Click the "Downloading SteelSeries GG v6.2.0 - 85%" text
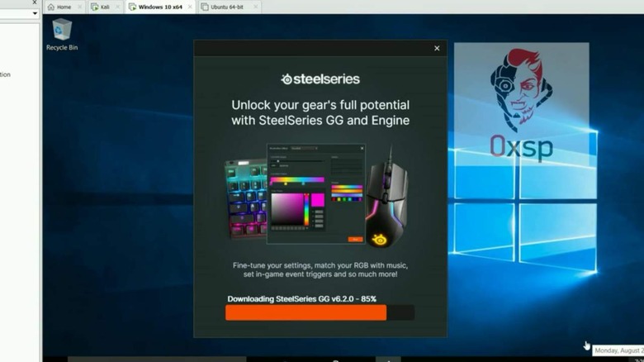Screen dimensions: 644x362 [302, 299]
